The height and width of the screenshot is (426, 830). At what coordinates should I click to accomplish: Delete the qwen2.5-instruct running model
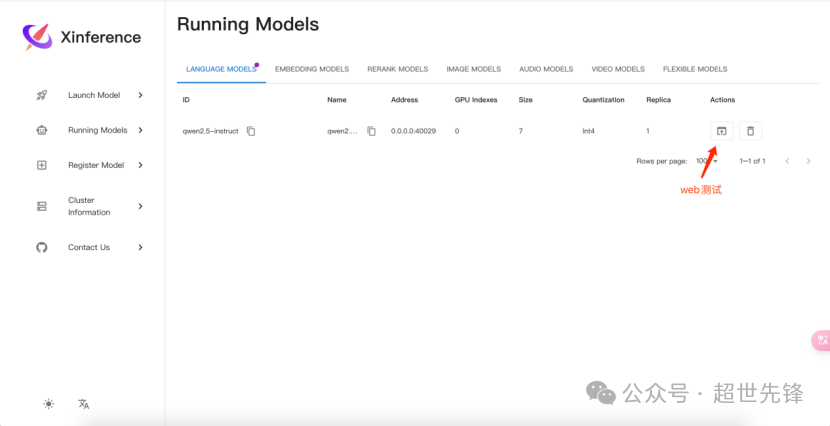point(751,131)
